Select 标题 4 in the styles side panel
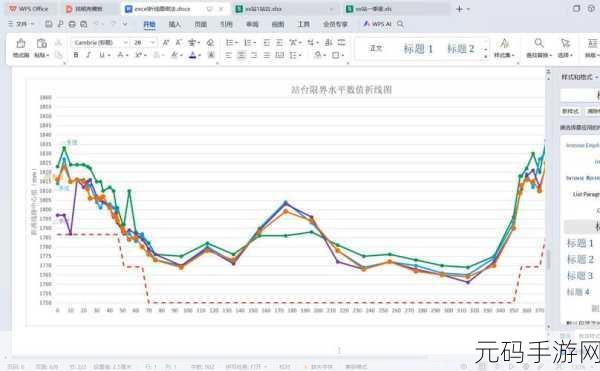 click(579, 292)
